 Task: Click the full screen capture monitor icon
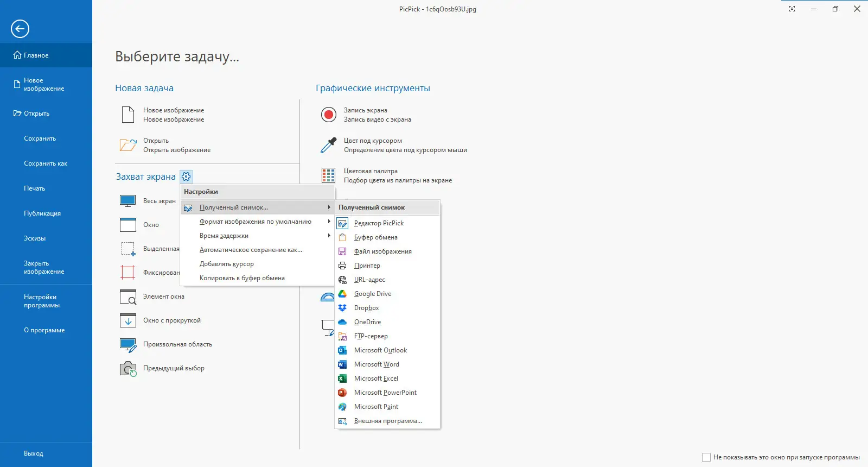pos(127,201)
